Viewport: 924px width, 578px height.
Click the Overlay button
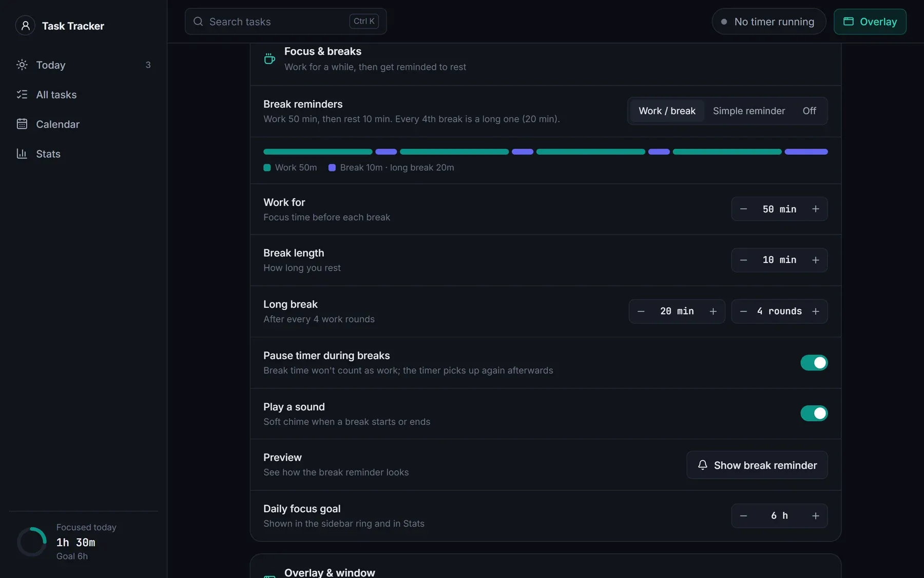870,22
